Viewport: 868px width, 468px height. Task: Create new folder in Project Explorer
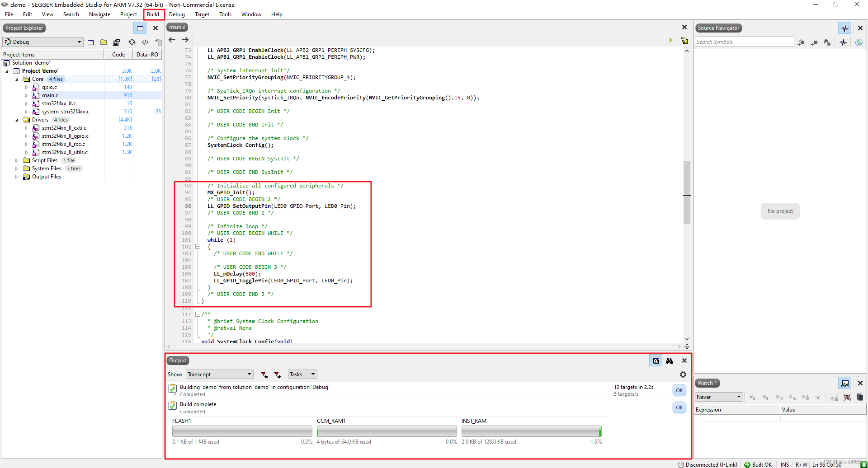104,42
